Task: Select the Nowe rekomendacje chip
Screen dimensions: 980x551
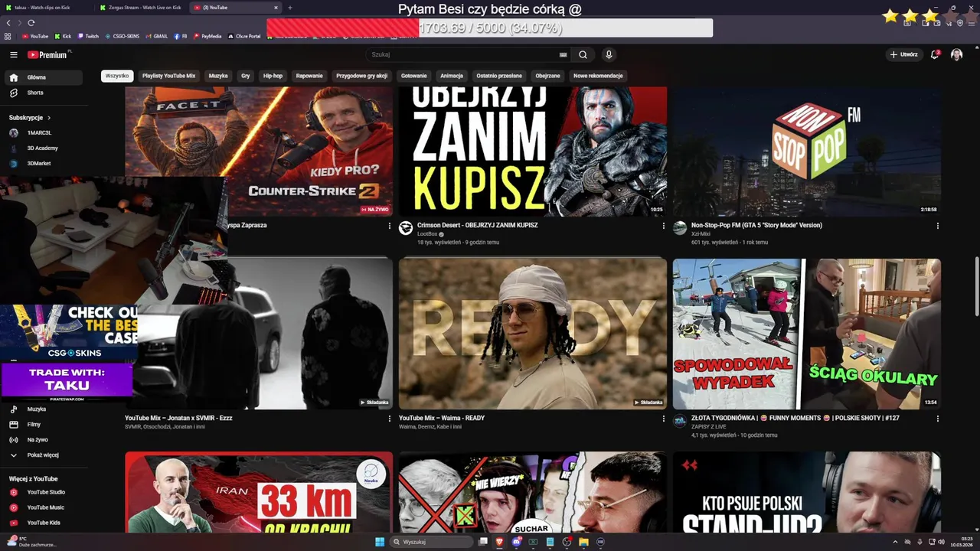Action: (598, 76)
